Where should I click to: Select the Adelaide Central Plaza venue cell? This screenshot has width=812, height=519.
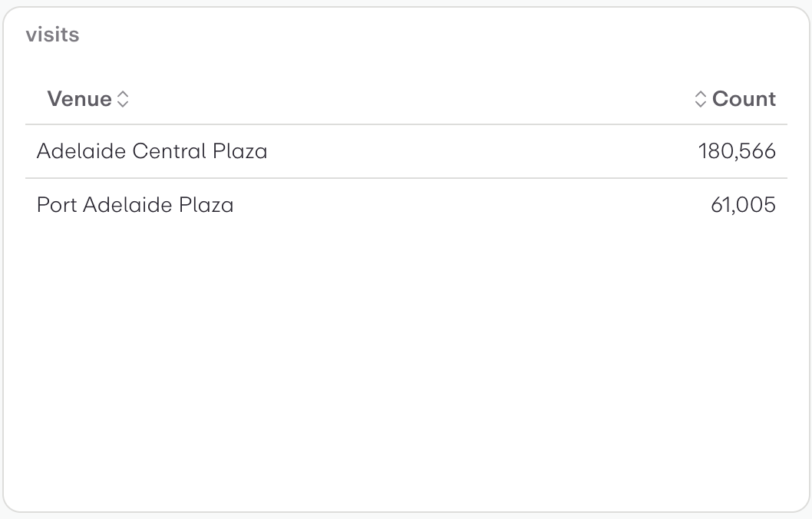coord(152,151)
